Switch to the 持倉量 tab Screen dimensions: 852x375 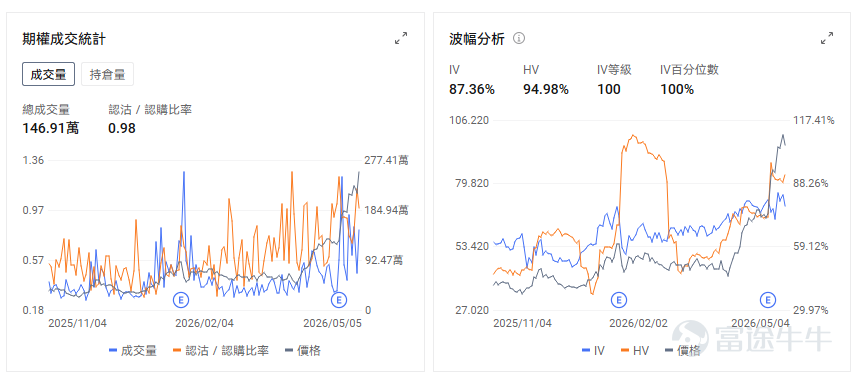coord(107,74)
